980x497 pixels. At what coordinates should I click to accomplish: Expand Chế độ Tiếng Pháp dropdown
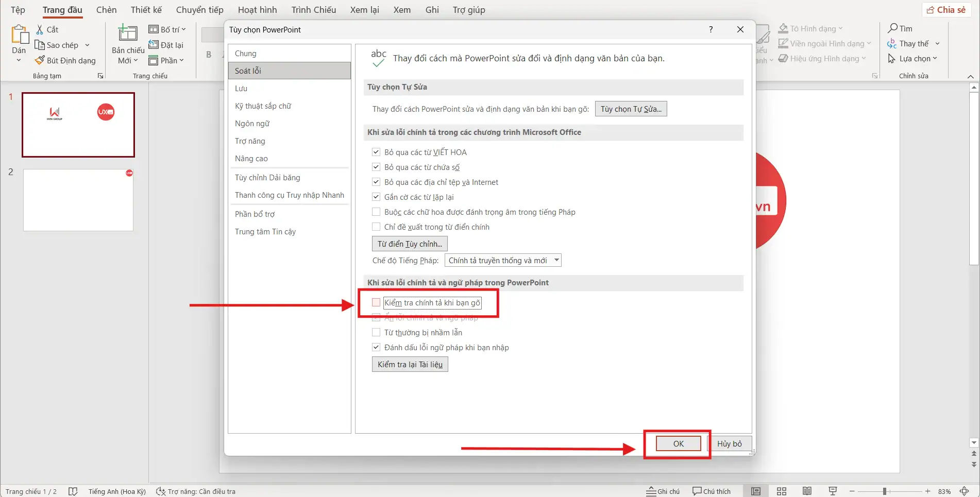pyautogui.click(x=556, y=261)
